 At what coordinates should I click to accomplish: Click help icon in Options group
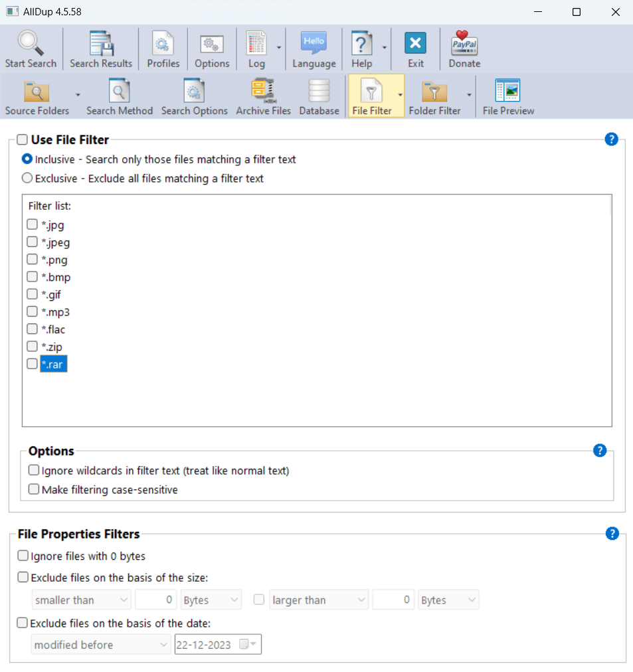pyautogui.click(x=600, y=450)
